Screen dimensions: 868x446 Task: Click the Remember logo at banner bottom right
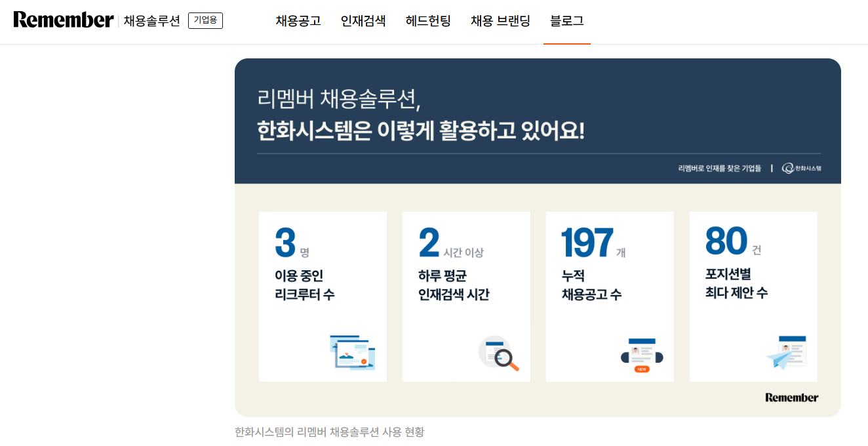(x=791, y=397)
